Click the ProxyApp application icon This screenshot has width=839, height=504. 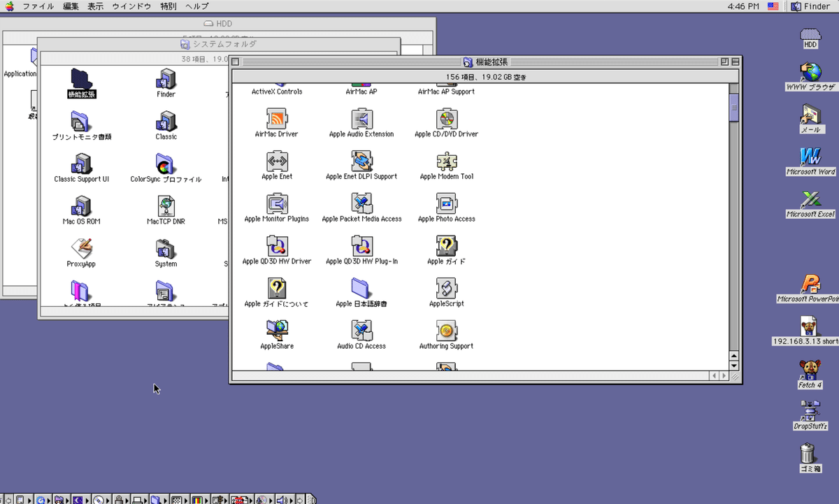[x=81, y=249]
